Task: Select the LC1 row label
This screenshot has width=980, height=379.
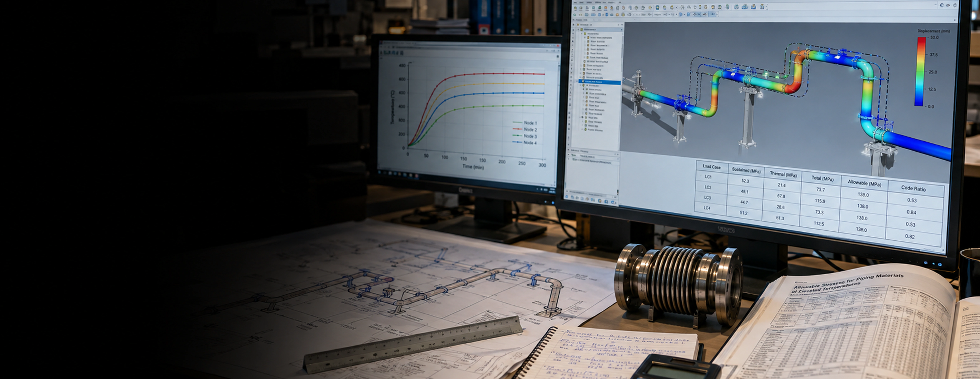Action: point(708,177)
